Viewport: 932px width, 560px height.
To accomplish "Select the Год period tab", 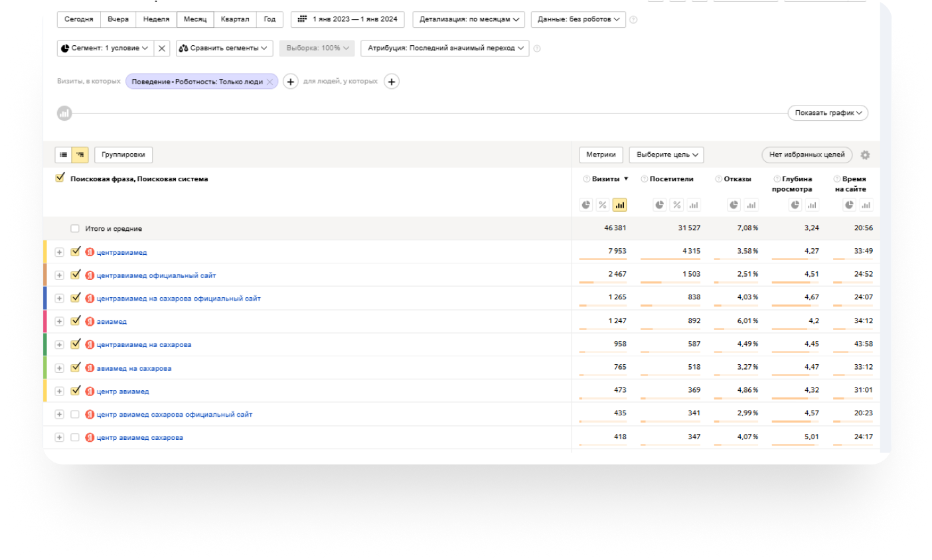I will point(270,20).
